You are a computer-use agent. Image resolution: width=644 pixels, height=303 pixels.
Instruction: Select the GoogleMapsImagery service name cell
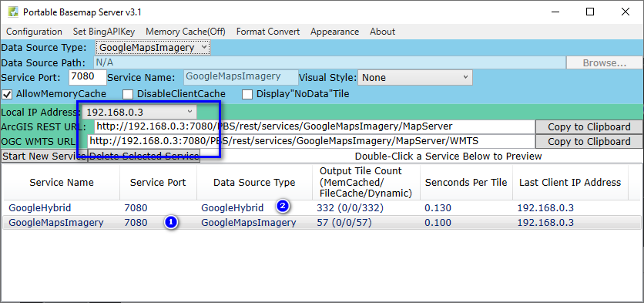click(56, 223)
